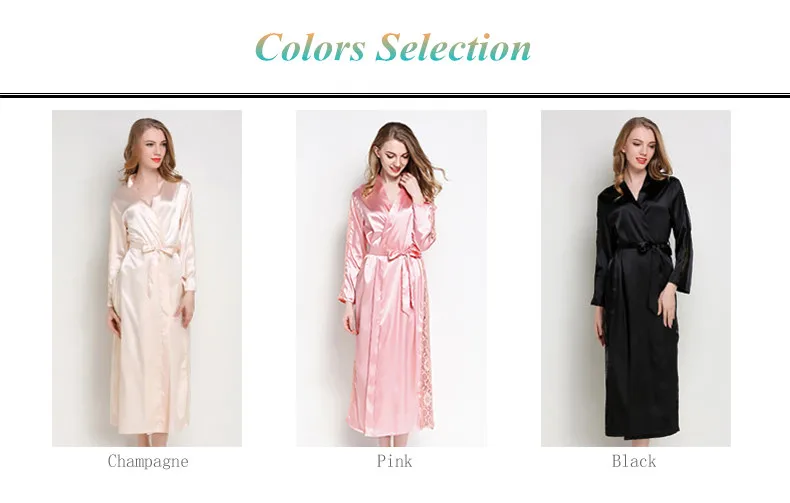Image resolution: width=790 pixels, height=503 pixels.
Task: Click the Black robe photo
Action: (636, 278)
